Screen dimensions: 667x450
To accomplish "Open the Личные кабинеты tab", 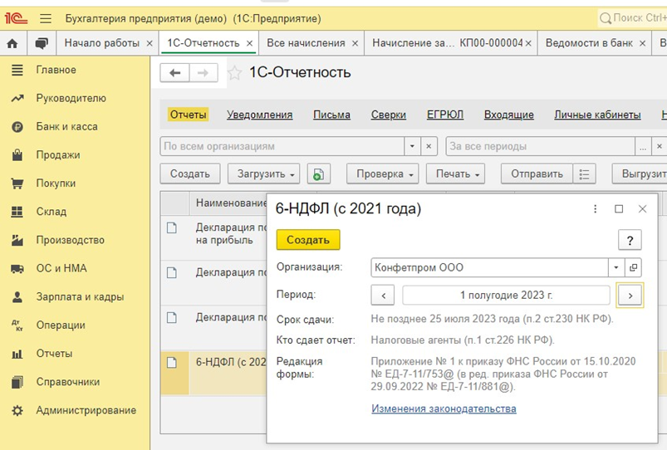I will tap(597, 115).
